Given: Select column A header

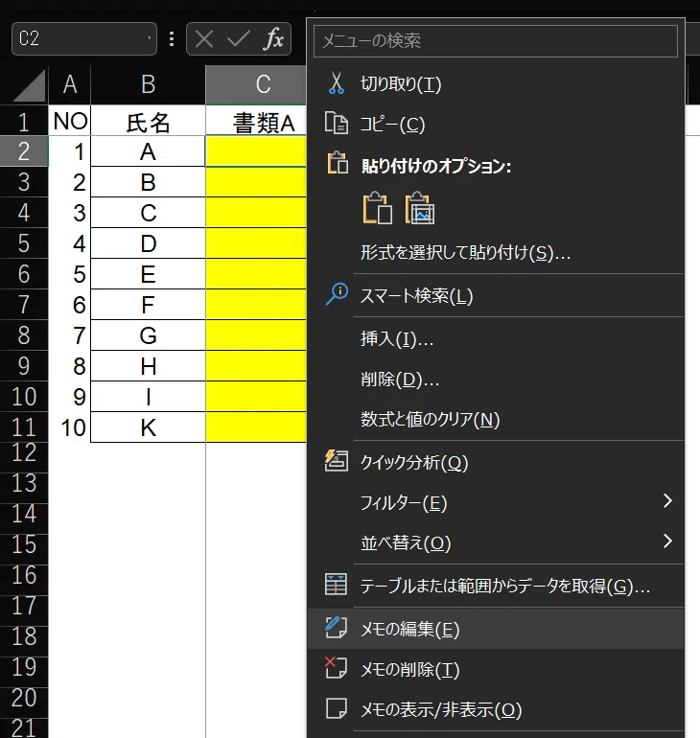Looking at the screenshot, I should click(70, 84).
